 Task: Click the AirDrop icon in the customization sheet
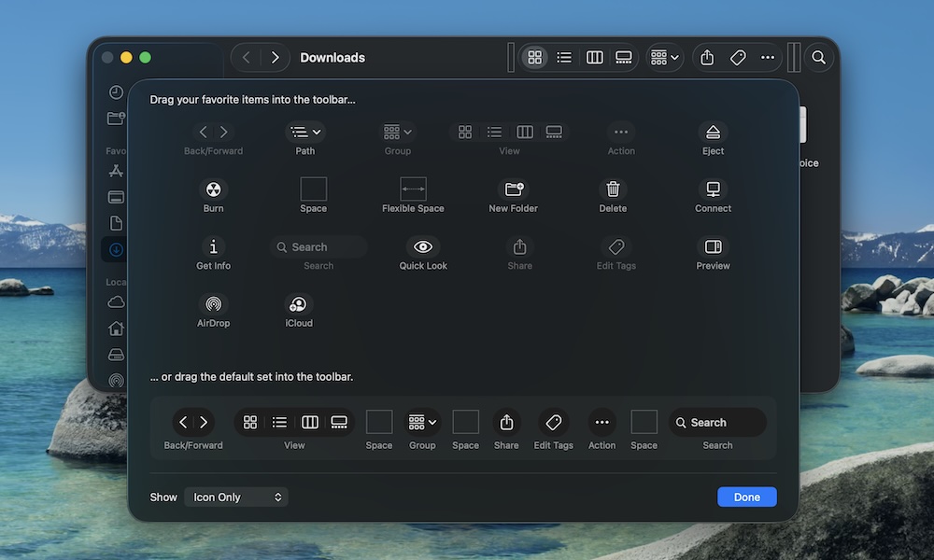pos(213,303)
